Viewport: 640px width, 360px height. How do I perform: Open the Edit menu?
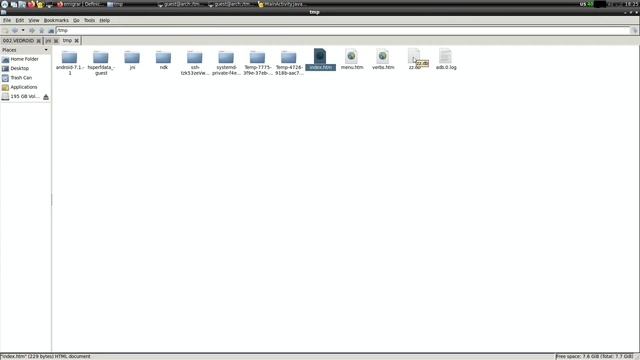pyautogui.click(x=20, y=20)
